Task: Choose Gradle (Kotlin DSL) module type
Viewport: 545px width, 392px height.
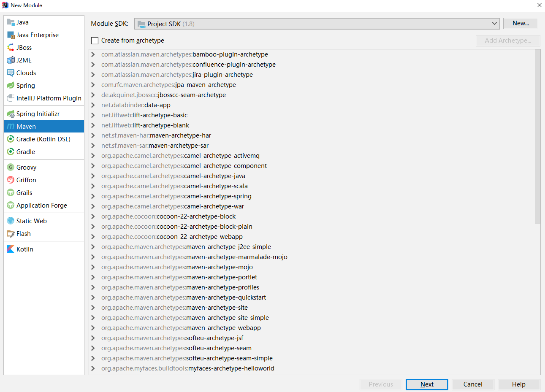Action: [43, 139]
